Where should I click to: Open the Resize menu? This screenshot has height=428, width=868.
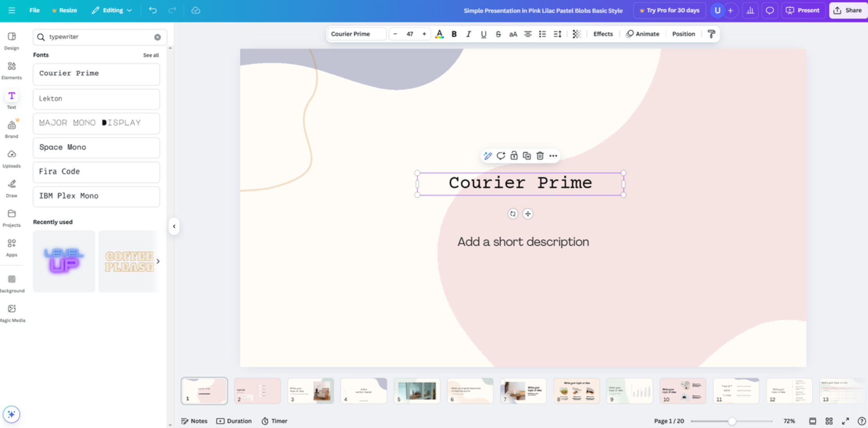[64, 10]
